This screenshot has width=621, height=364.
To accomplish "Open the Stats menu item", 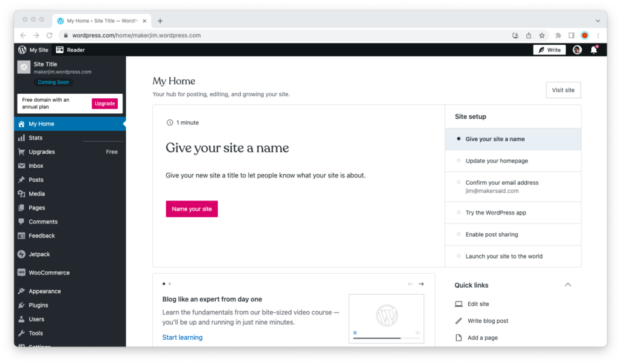I will click(70, 137).
